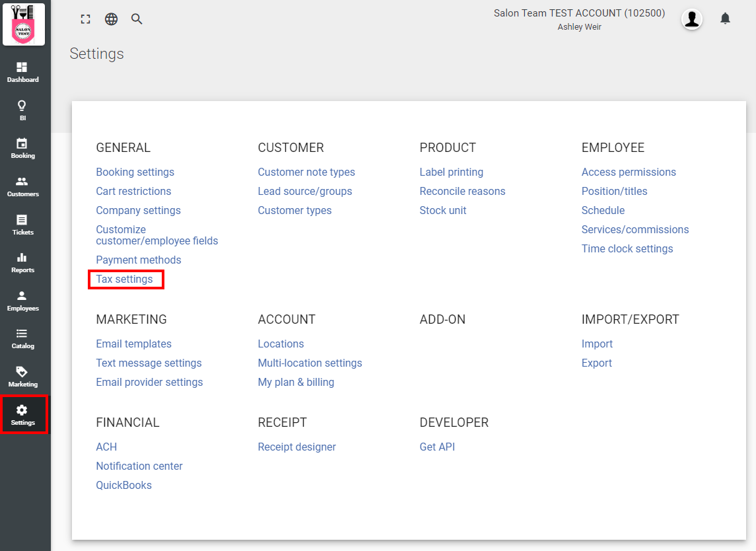
Task: Click the globe language icon
Action: [112, 19]
